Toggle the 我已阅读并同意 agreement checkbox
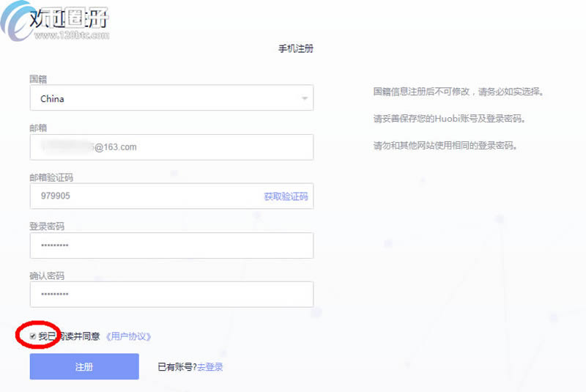 click(x=33, y=336)
